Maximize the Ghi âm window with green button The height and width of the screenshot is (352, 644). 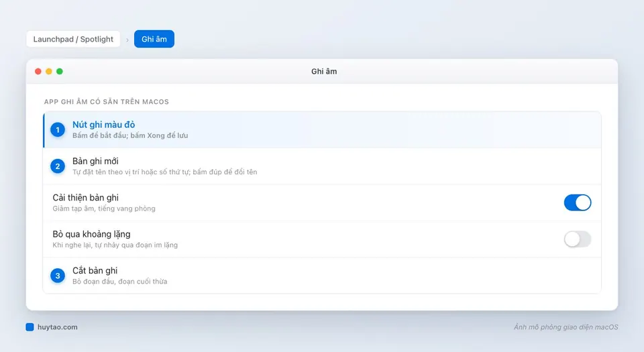coord(60,71)
